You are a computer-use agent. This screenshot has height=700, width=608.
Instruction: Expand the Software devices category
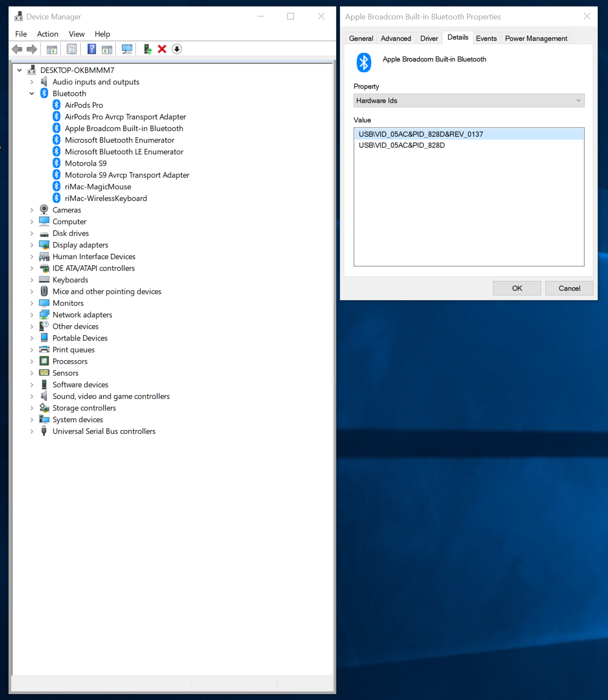click(32, 384)
